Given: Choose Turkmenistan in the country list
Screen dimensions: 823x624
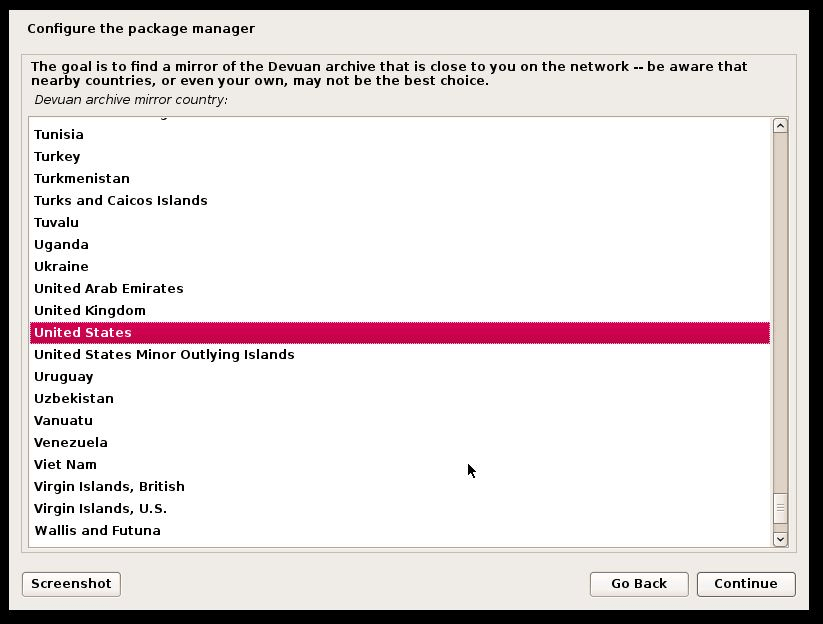Looking at the screenshot, I should tap(80, 178).
